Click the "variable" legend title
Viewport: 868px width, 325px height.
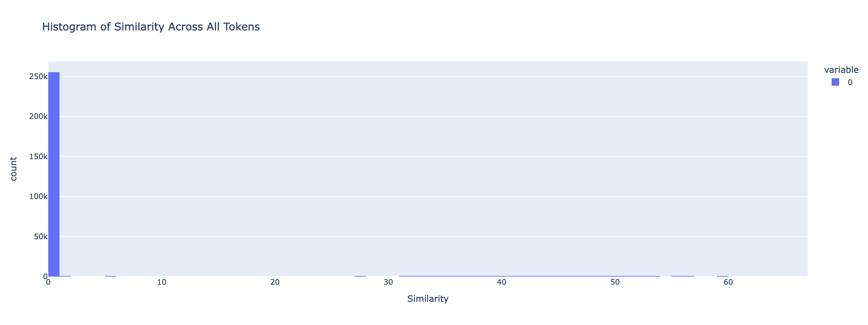click(x=841, y=70)
